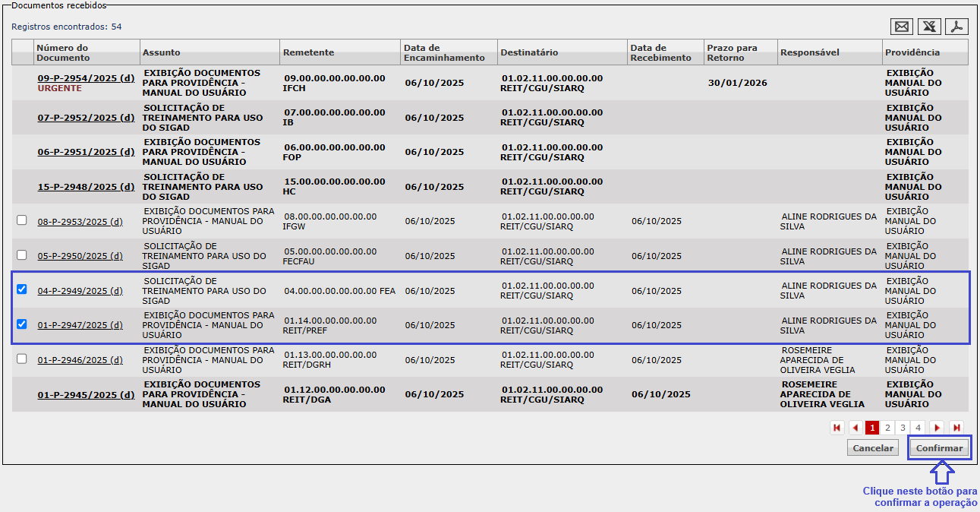Click the Data de Encaminhamento column header
This screenshot has height=512, width=980.
(444, 52)
